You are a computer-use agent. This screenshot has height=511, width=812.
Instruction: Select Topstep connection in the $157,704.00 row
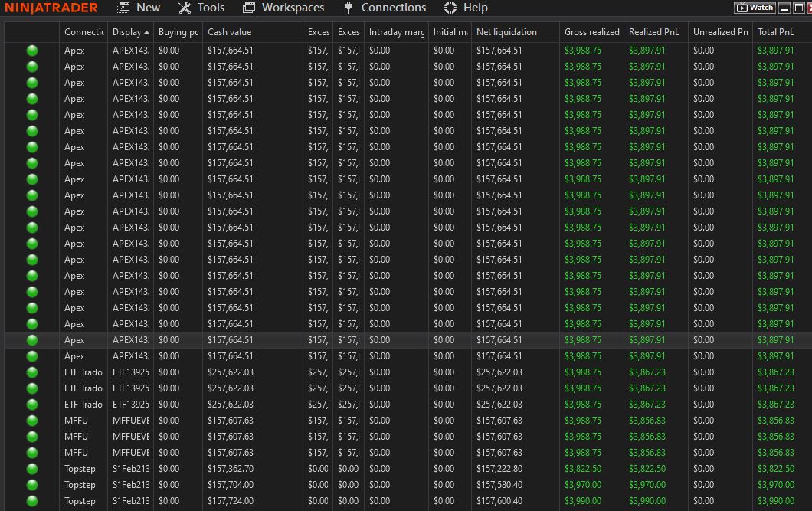80,485
